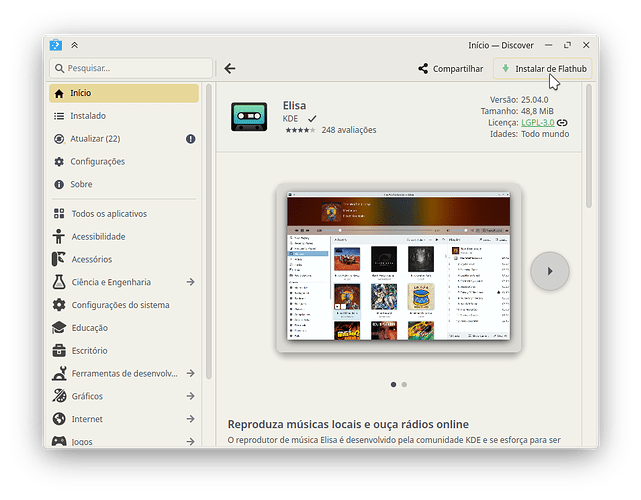641x500 pixels.
Task: Click the Pesquisar search field
Action: click(x=131, y=68)
